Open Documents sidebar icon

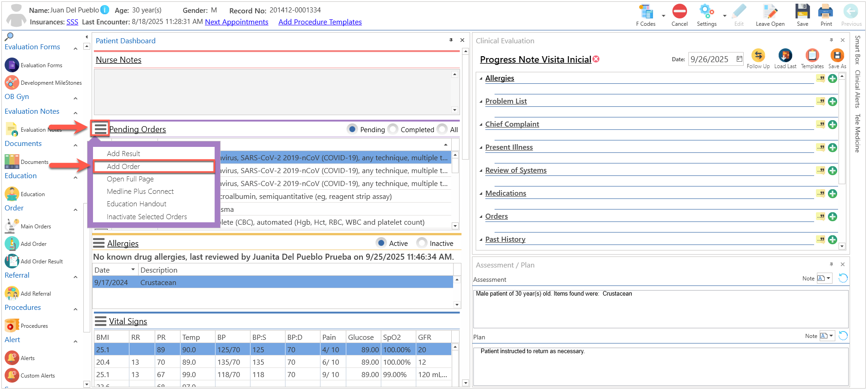[12, 162]
